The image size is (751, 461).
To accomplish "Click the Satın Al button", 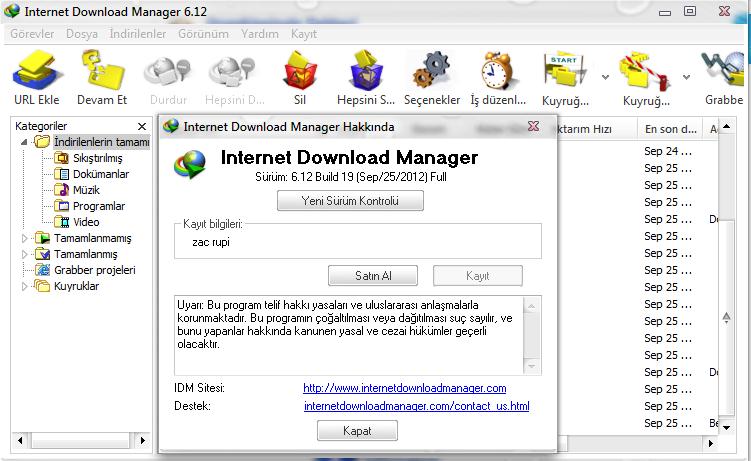I will [x=373, y=276].
